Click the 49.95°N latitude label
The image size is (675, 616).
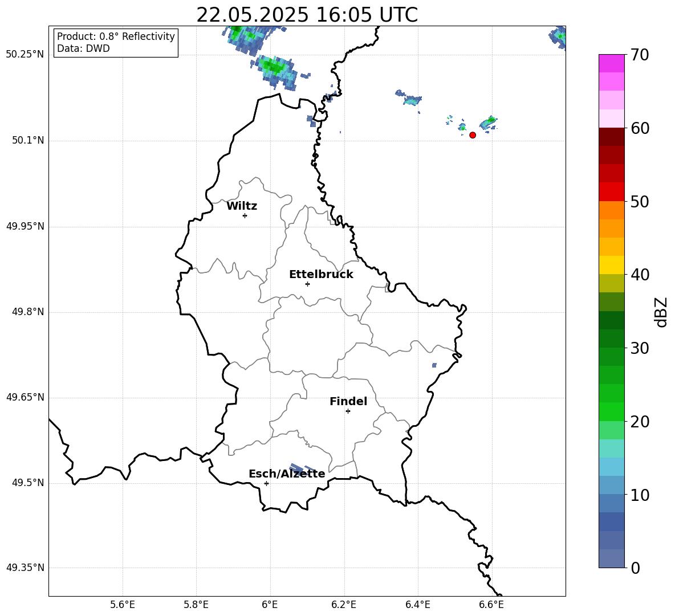25,226
